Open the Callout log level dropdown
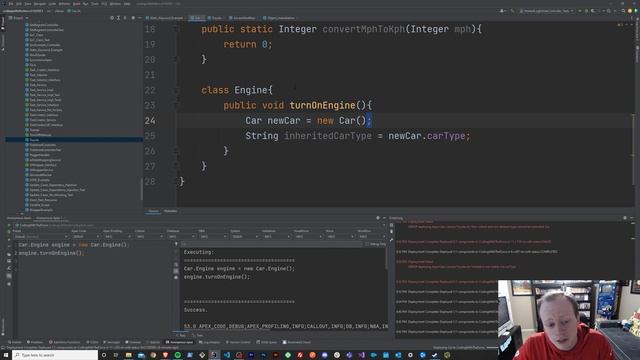The image size is (640, 360). pyautogui.click(x=149, y=237)
